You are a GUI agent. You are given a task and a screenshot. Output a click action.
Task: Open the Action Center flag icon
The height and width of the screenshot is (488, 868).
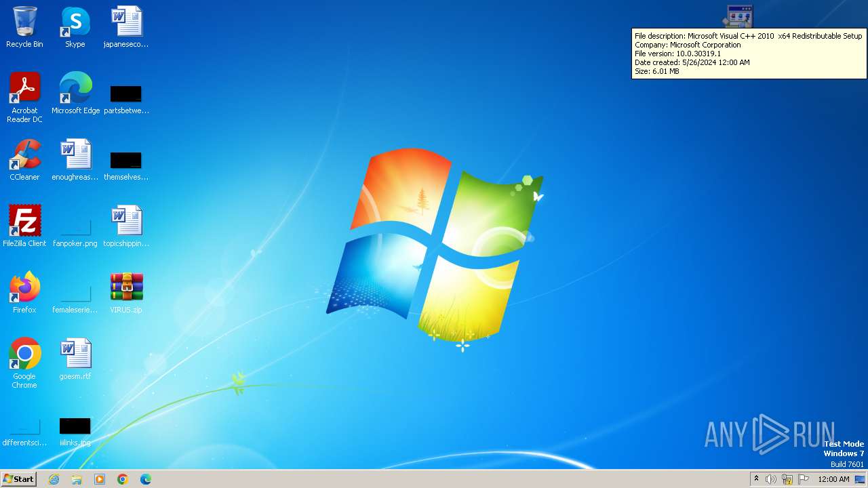pyautogui.click(x=804, y=479)
